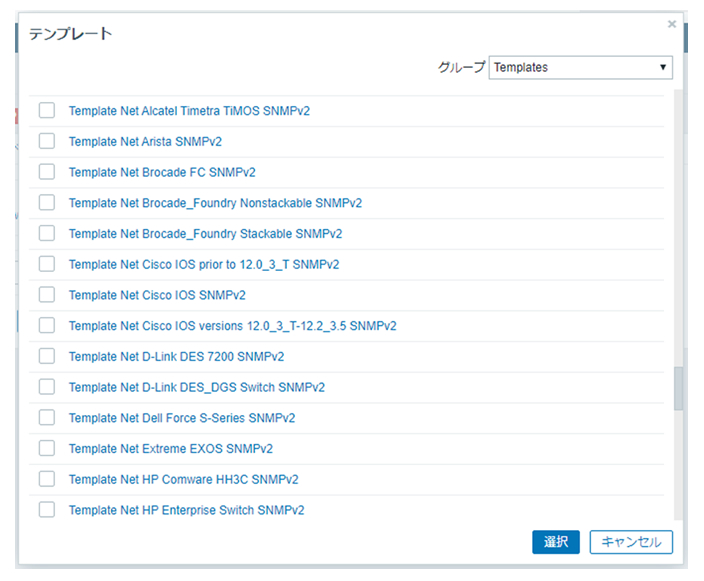Tick checkbox for Cisco IOS versions 12.0_3_T-12.2_3.5
The image size is (704, 581).
pyautogui.click(x=47, y=326)
